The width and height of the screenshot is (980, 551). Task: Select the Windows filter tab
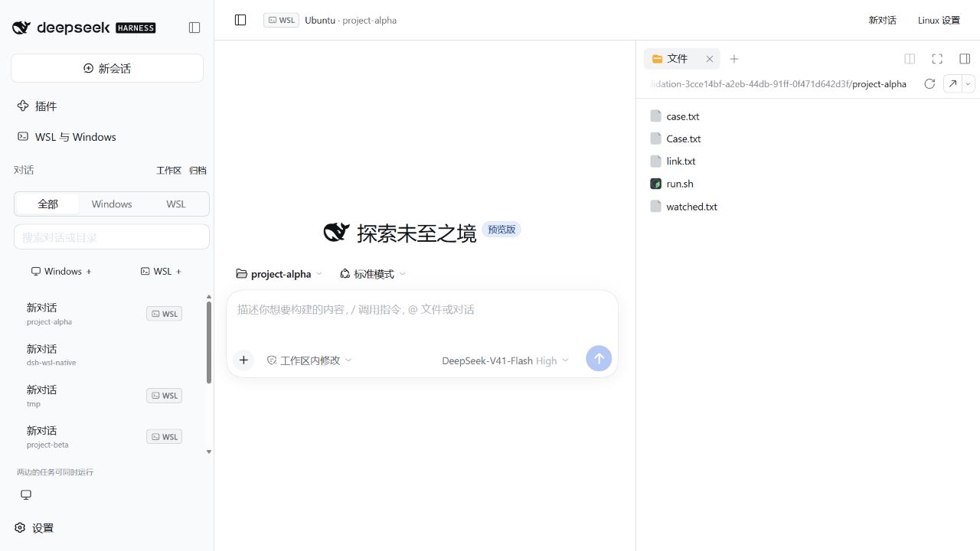[112, 204]
